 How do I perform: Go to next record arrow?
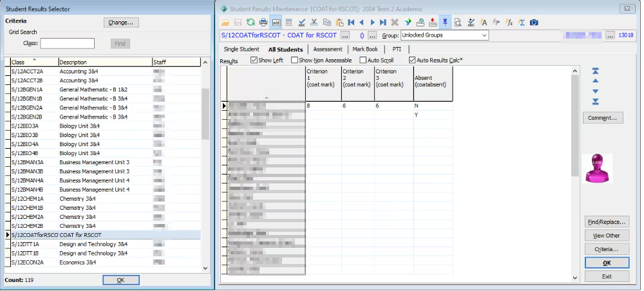click(372, 23)
